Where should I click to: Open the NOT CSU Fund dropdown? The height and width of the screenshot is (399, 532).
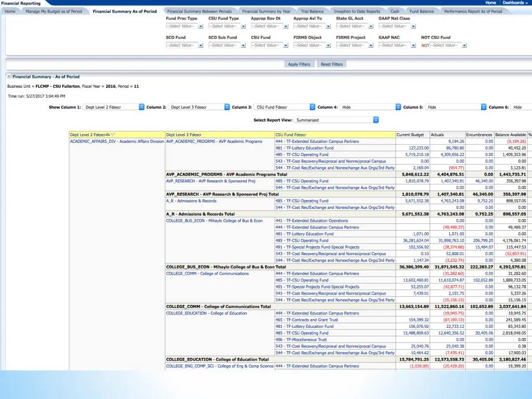464,46
